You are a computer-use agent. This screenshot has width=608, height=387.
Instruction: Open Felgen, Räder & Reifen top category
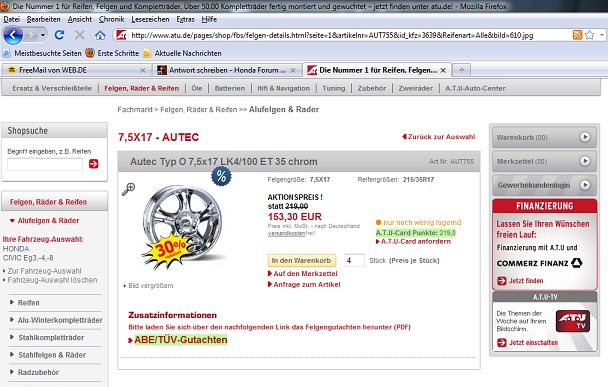click(x=142, y=88)
